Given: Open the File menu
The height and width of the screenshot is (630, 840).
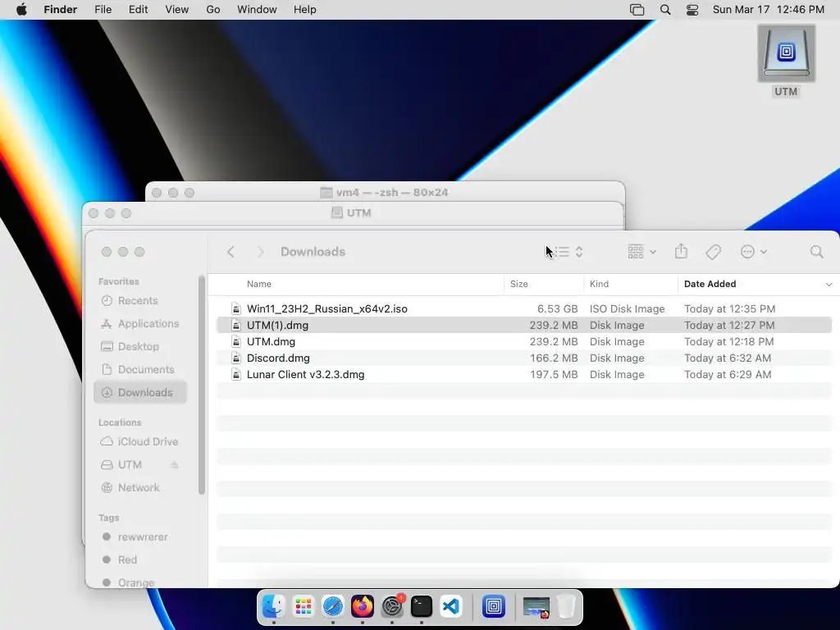Looking at the screenshot, I should pos(103,10).
